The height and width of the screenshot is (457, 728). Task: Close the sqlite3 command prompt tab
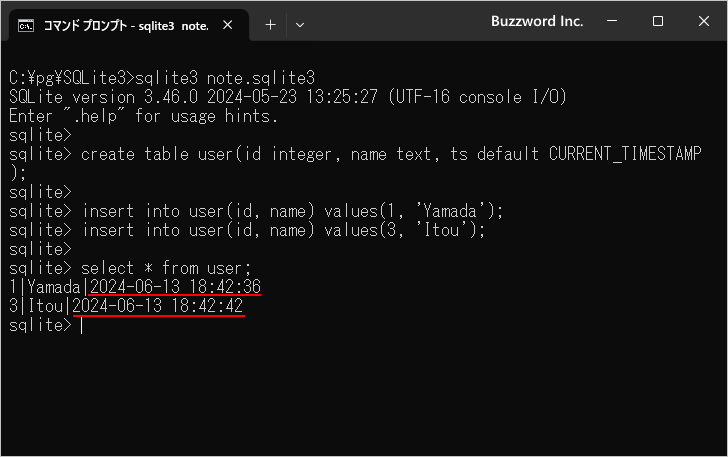click(228, 25)
